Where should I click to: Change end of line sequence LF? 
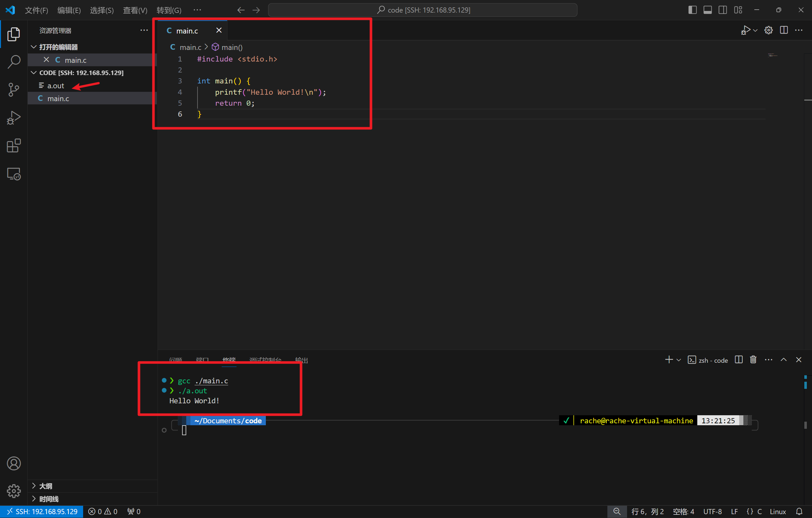(734, 512)
